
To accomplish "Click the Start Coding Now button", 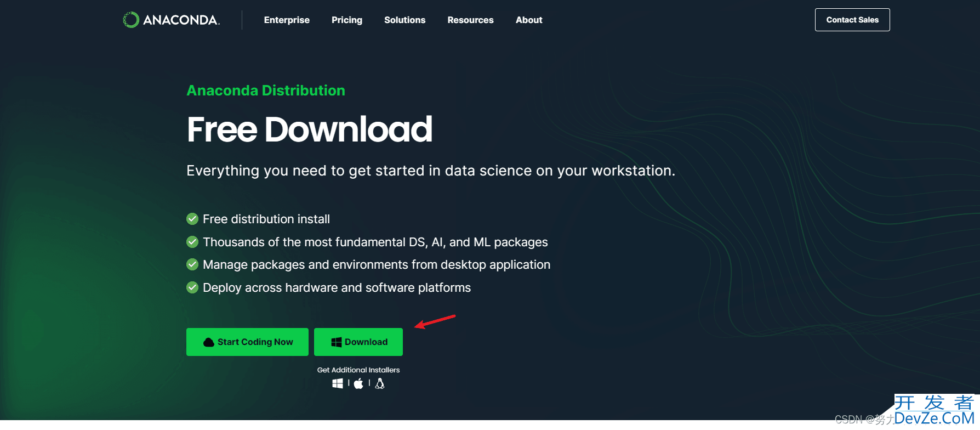I will click(247, 342).
